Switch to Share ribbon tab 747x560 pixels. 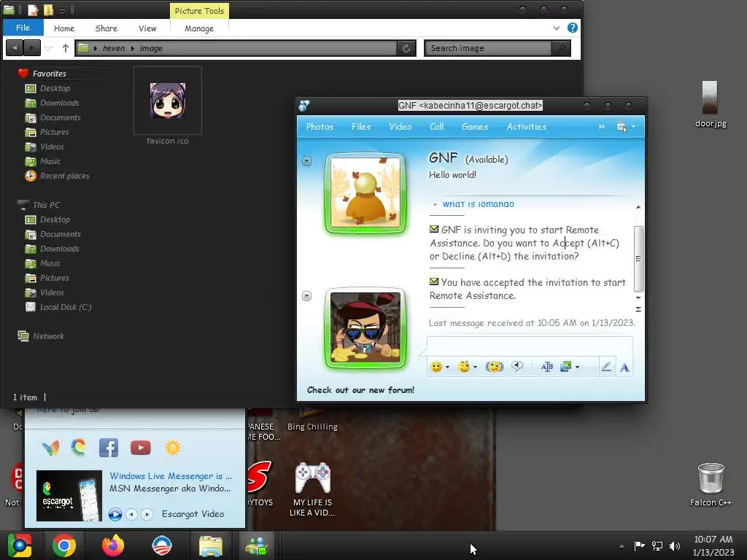pyautogui.click(x=107, y=28)
